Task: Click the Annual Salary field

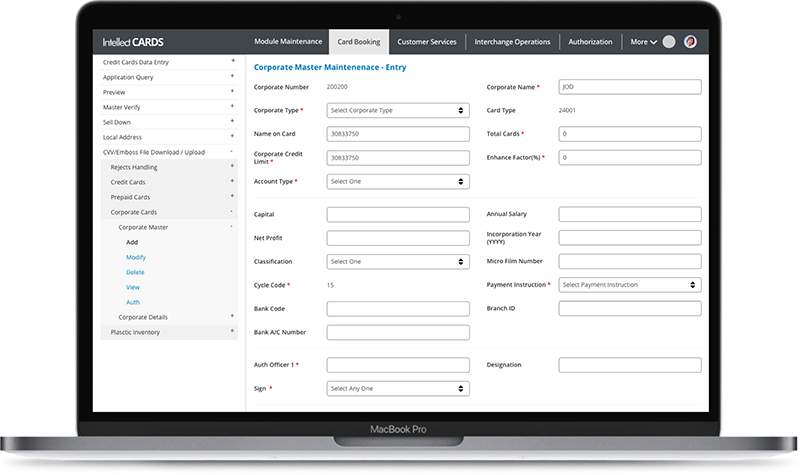Action: [630, 214]
